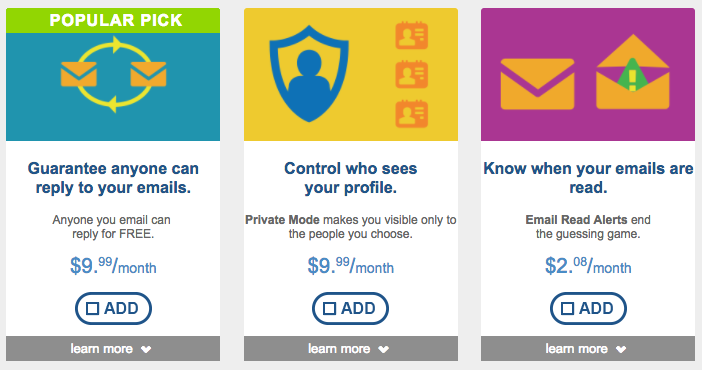The width and height of the screenshot is (702, 370).
Task: Click the closed orange envelope on purple
Action: click(x=537, y=84)
